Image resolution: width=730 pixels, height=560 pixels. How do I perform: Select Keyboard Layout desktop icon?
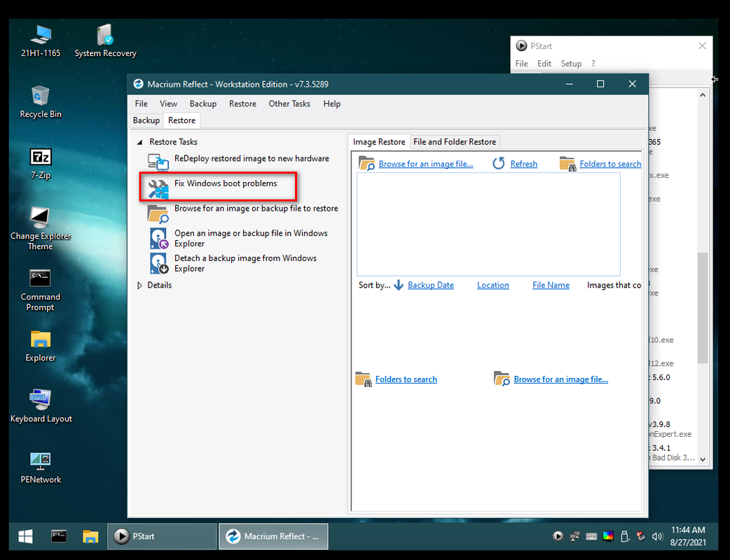(41, 406)
